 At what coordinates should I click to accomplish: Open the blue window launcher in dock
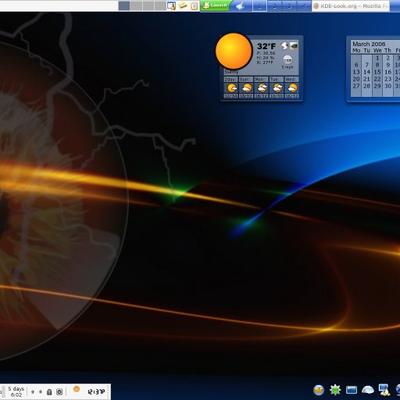click(351, 390)
